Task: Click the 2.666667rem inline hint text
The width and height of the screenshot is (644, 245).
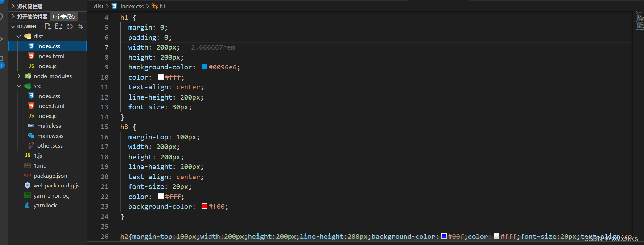Action: click(x=213, y=47)
